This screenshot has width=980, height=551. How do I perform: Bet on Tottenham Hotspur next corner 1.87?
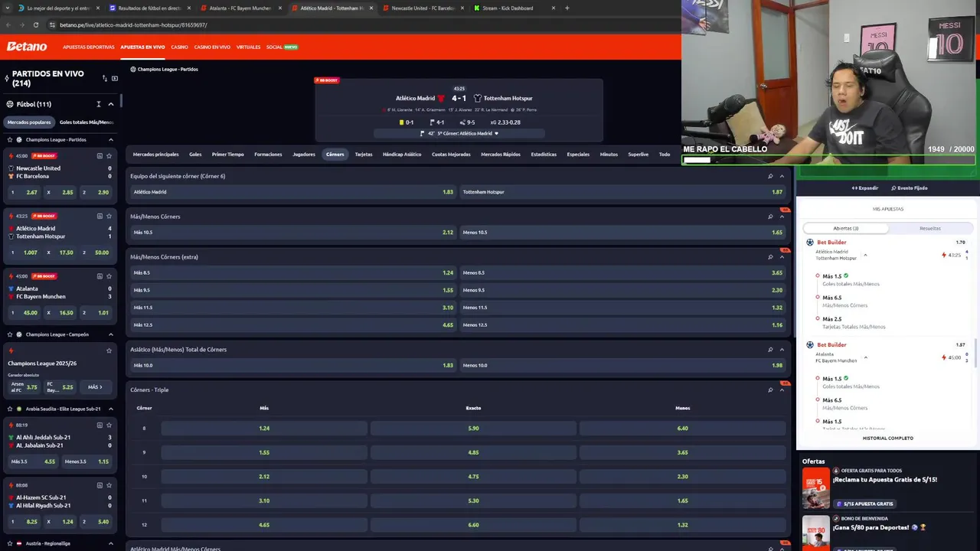click(x=622, y=192)
